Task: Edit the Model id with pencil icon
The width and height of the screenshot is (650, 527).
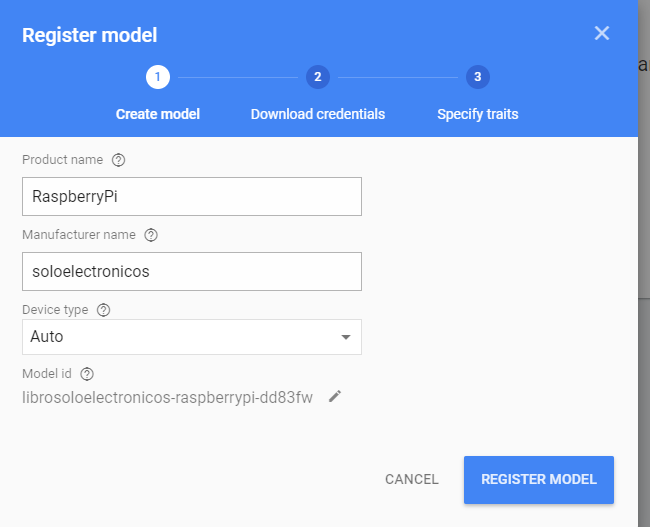Action: point(335,397)
